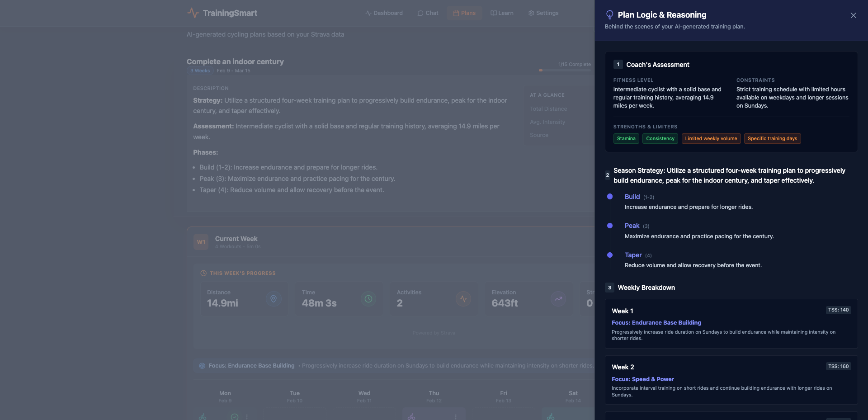Click the TSS: 140 badge
868x420 pixels.
tap(839, 310)
